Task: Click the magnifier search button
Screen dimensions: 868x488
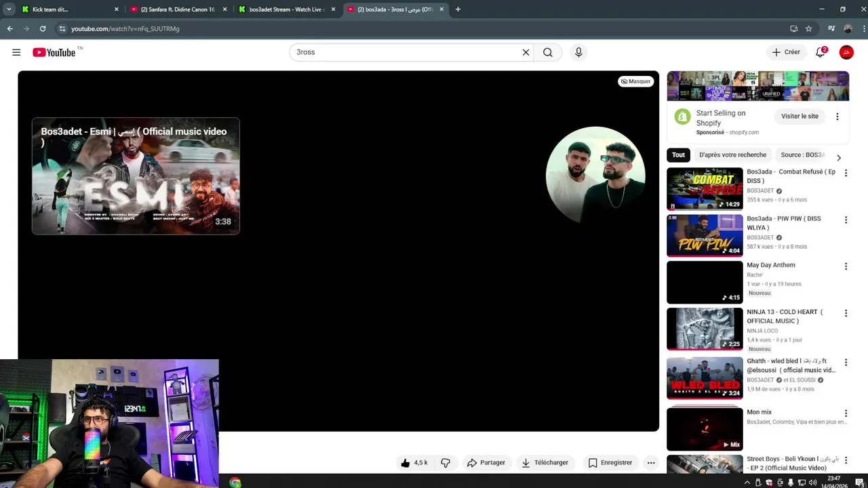Action: 548,52
